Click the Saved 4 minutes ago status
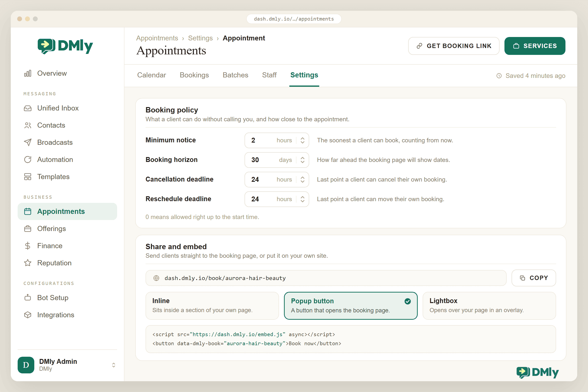 point(531,76)
